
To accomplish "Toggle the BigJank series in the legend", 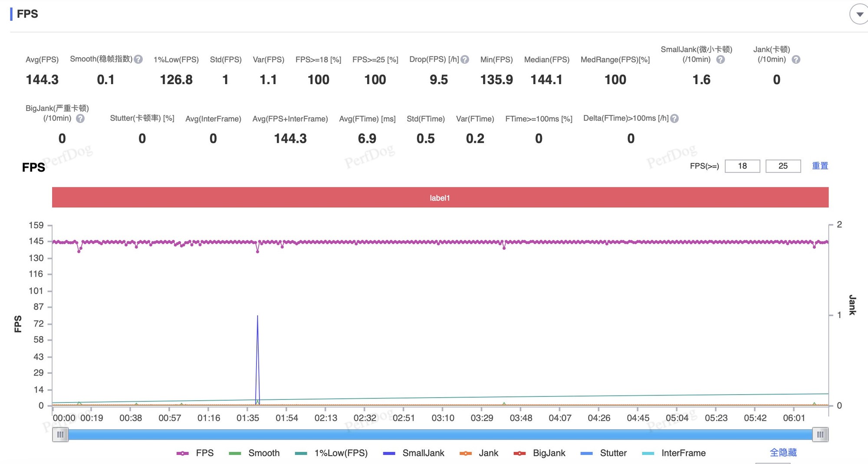I will (539, 453).
